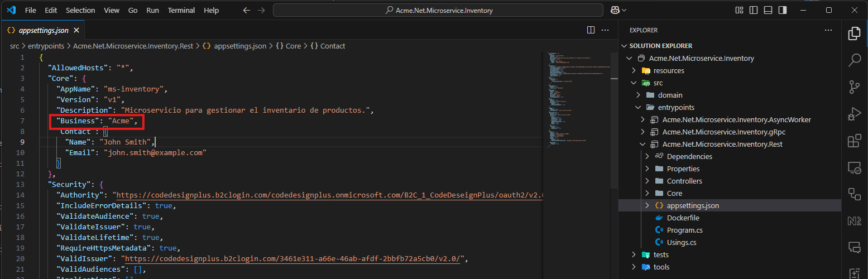This screenshot has width=868, height=279.
Task: Open the View menu
Action: pyautogui.click(x=112, y=10)
